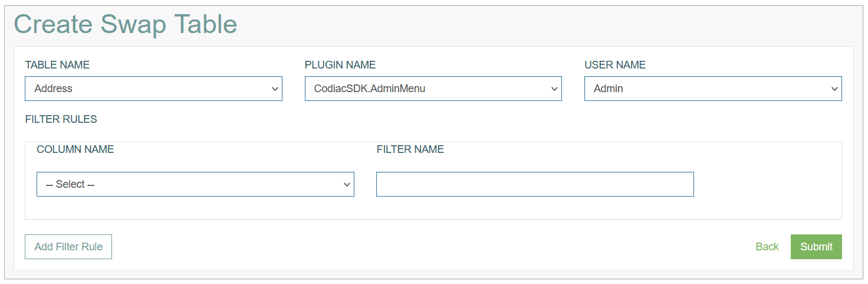The width and height of the screenshot is (868, 284).
Task: Click the COLUMN NAME label
Action: click(x=75, y=149)
